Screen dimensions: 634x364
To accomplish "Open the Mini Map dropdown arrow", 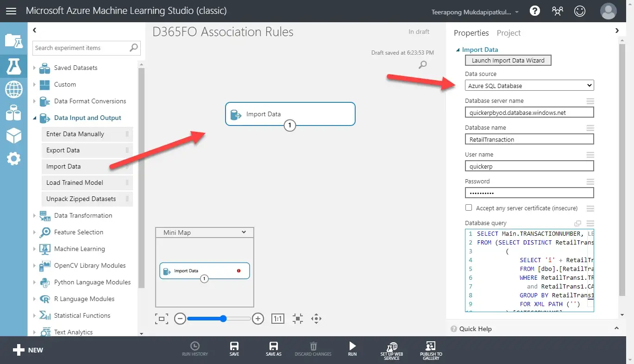I will pos(245,232).
